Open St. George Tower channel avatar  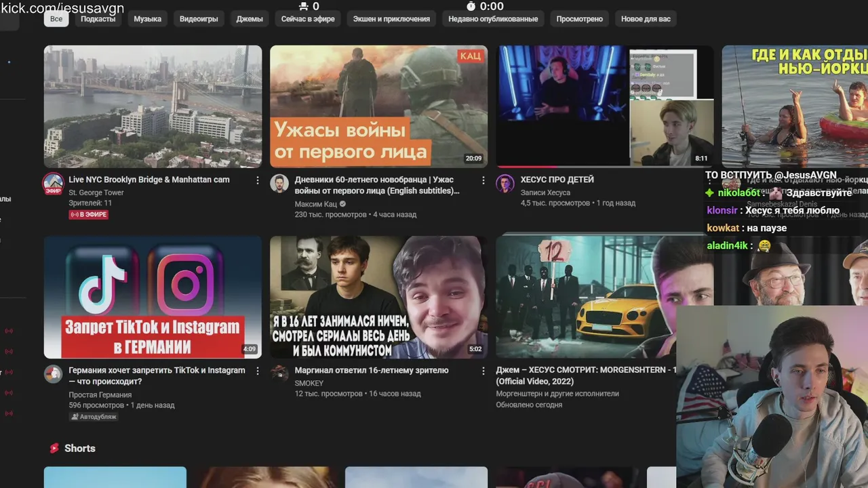tap(53, 184)
